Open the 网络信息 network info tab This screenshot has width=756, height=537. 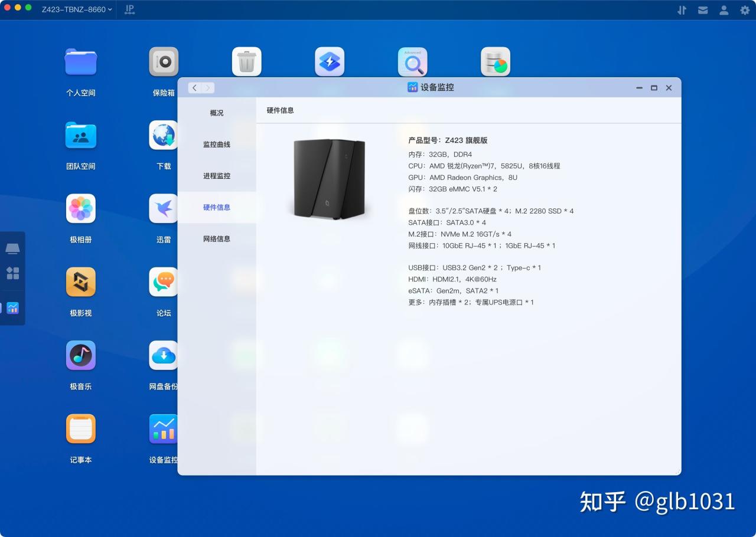216,238
